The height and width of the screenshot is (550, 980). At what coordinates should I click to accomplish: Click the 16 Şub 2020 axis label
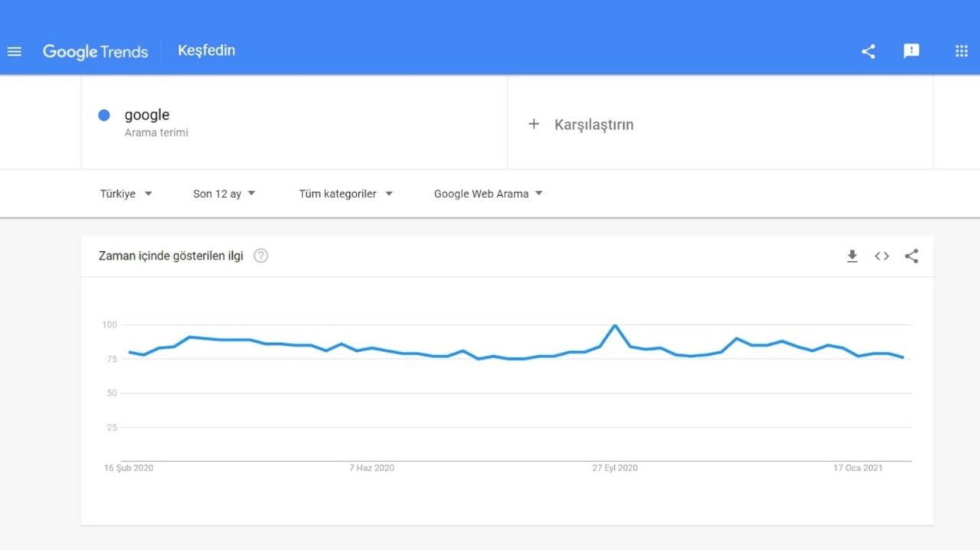point(128,467)
